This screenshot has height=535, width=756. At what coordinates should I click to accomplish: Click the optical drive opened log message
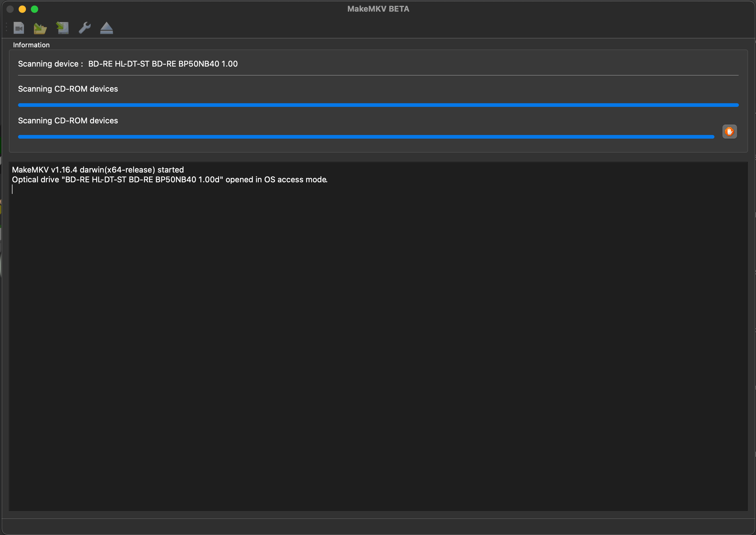click(x=170, y=180)
